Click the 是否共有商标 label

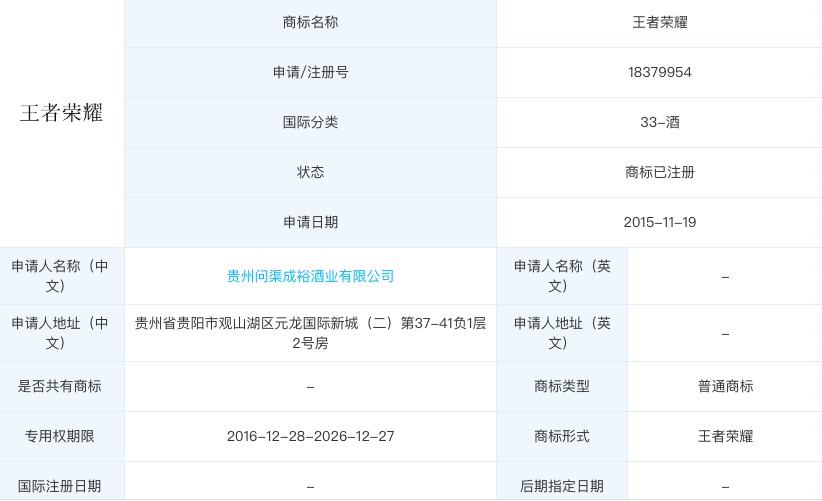[60, 387]
